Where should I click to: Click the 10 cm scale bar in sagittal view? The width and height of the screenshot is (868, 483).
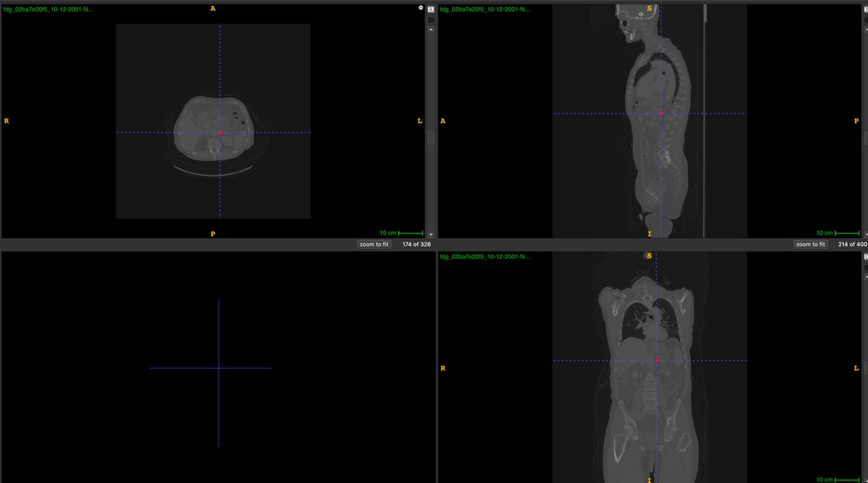[x=838, y=233]
